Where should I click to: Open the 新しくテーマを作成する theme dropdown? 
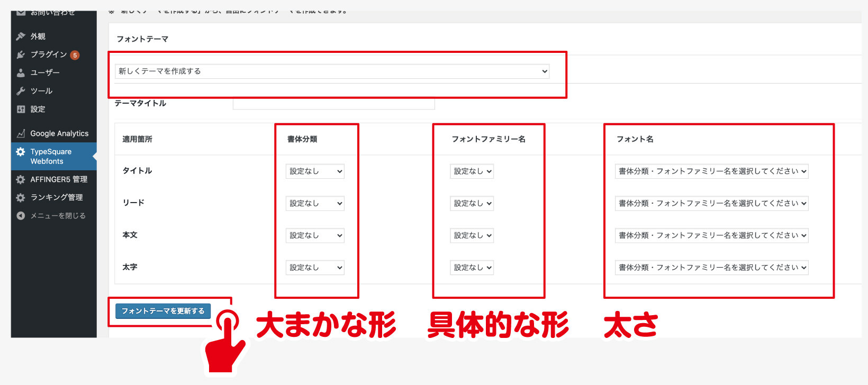point(332,71)
